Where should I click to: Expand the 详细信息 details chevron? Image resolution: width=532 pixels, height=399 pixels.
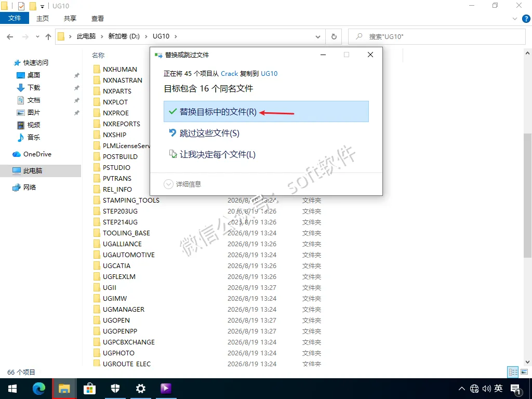click(x=168, y=184)
